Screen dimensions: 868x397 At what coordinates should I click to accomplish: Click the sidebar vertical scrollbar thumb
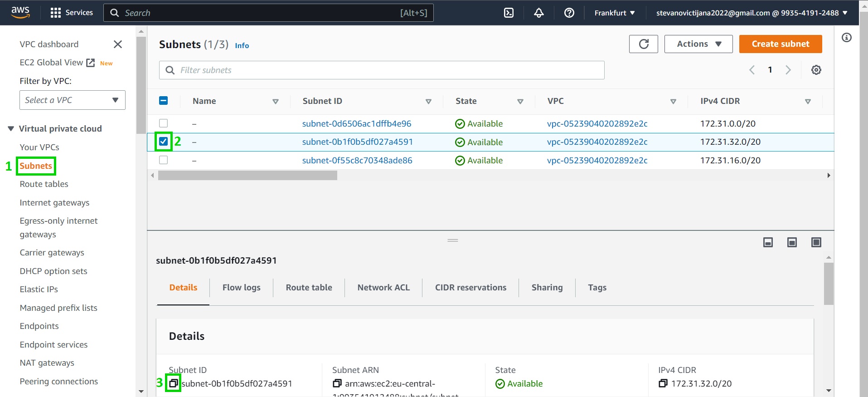coord(141,86)
